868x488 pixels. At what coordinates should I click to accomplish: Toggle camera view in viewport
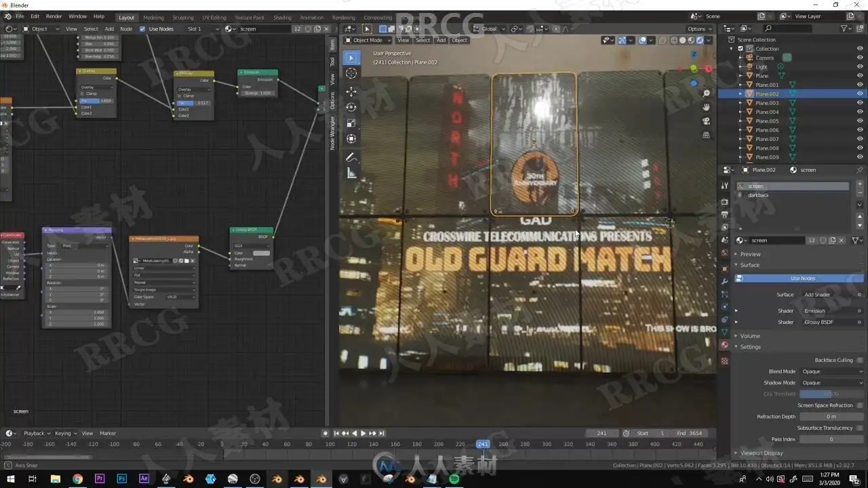pos(706,121)
